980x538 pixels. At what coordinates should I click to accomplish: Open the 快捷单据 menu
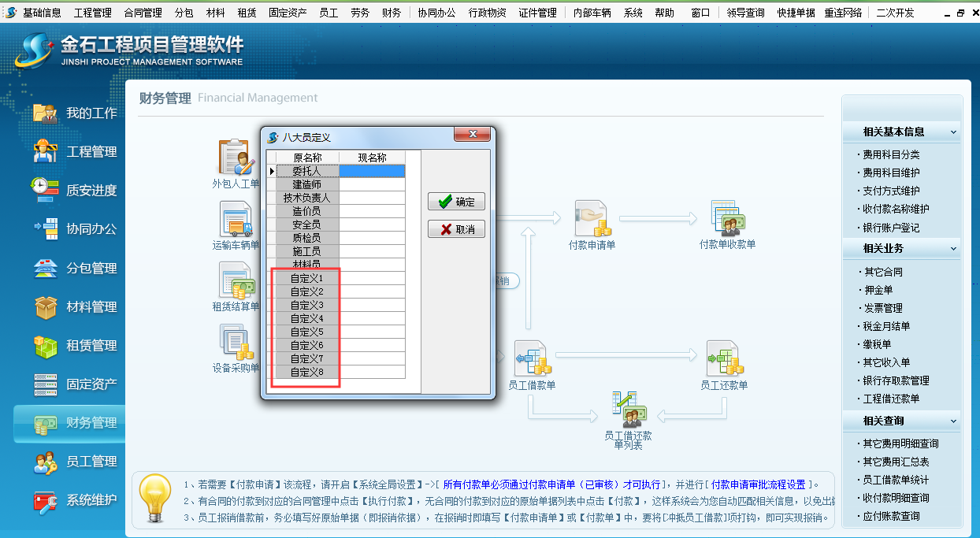pyautogui.click(x=796, y=13)
